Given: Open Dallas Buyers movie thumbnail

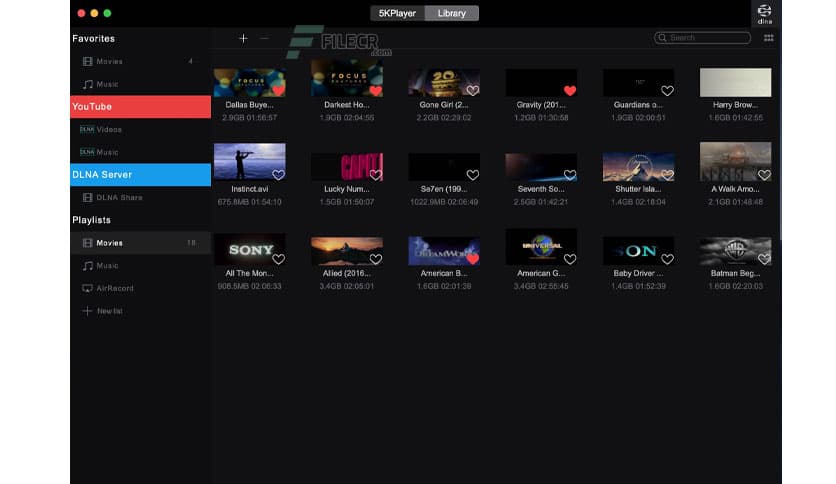Looking at the screenshot, I should point(250,83).
